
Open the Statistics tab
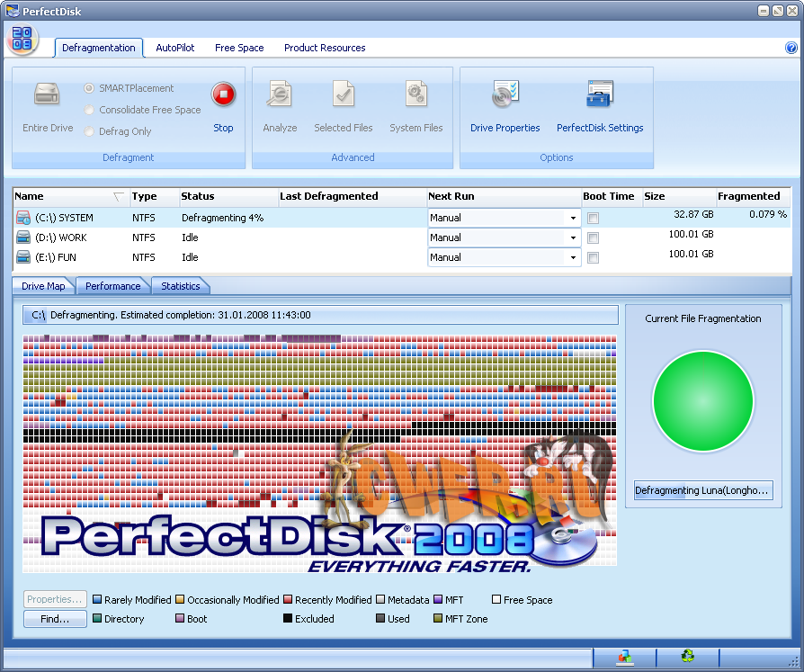181,286
